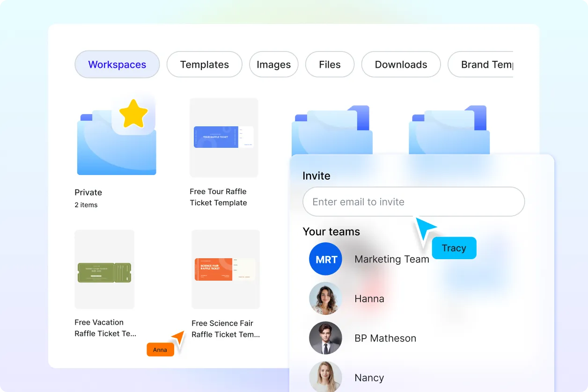
Task: Open the Images tab
Action: (x=273, y=64)
